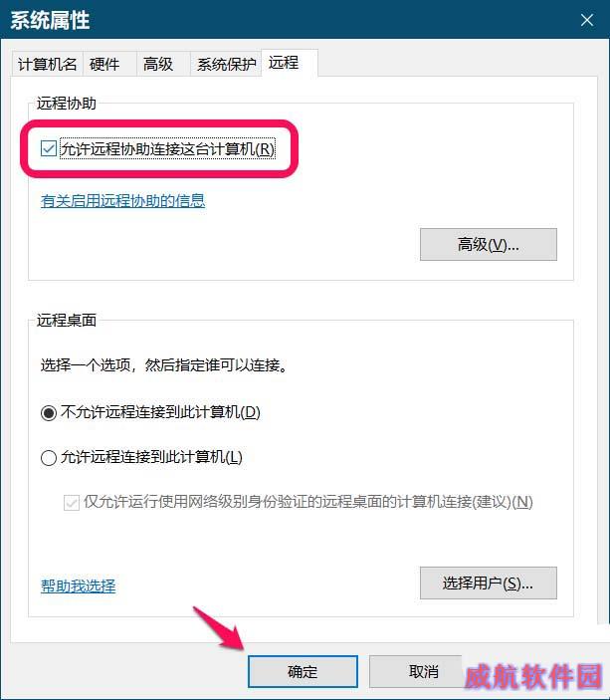
Task: Click the 选择用户(S)... button
Action: (x=489, y=583)
